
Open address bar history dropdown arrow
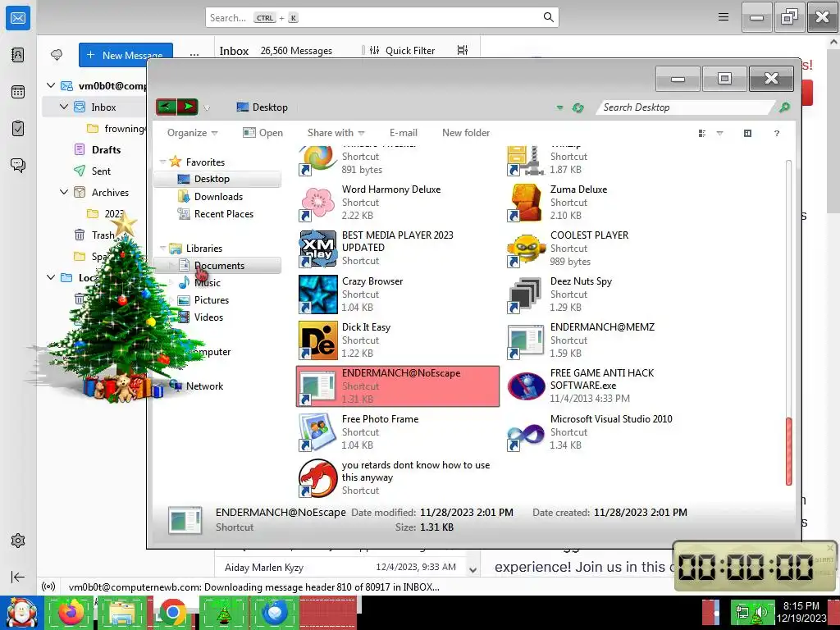click(559, 107)
